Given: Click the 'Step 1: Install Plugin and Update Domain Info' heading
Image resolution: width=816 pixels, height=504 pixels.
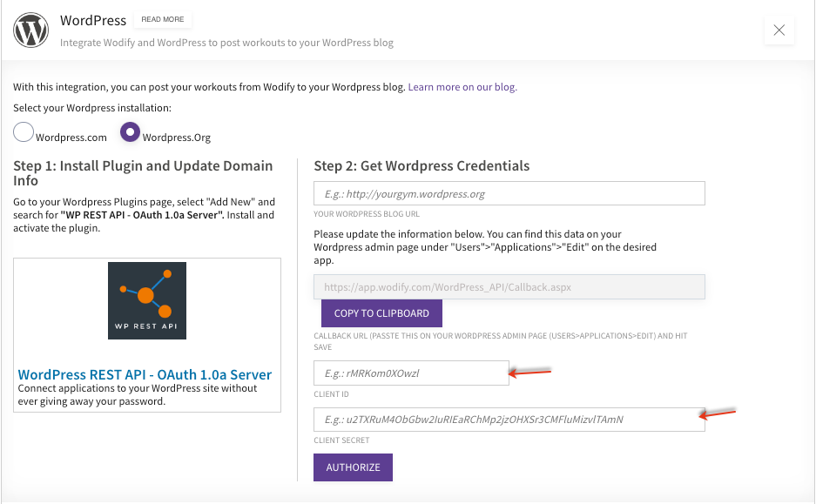Looking at the screenshot, I should click(x=143, y=173).
